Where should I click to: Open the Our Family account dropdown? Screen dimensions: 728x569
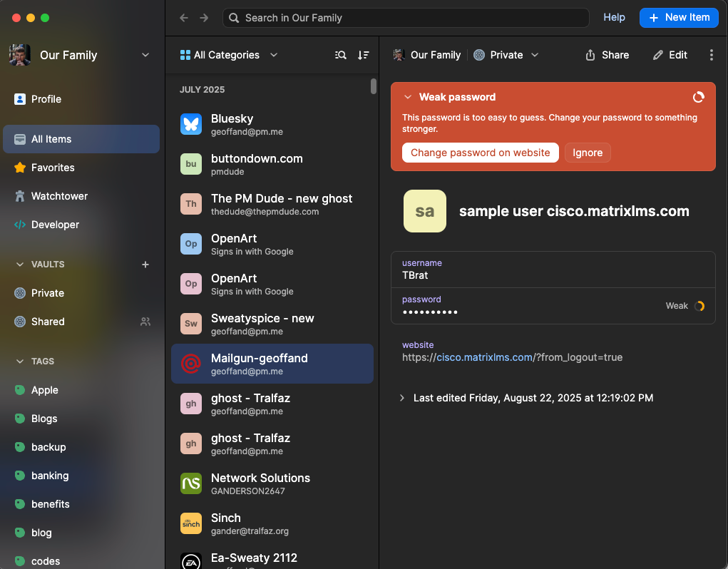coord(145,55)
